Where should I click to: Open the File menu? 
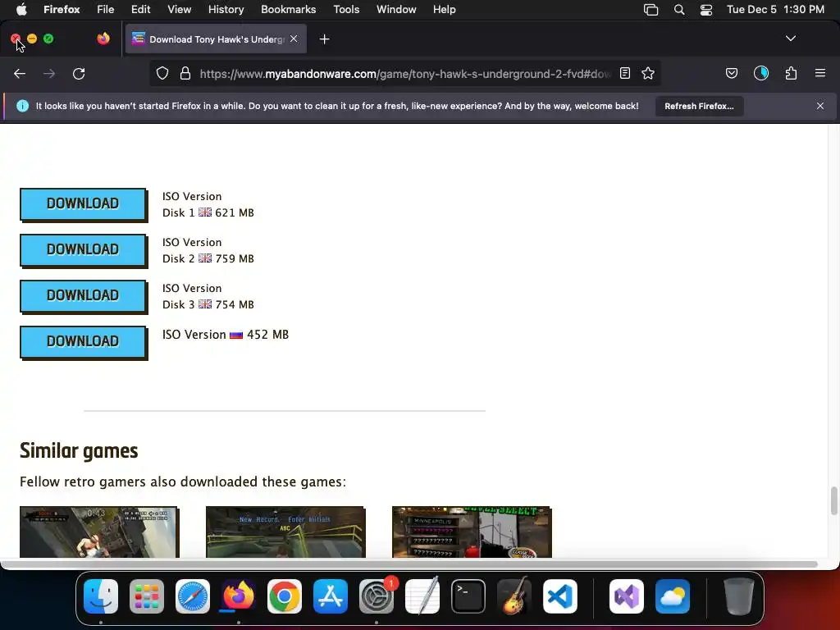point(106,10)
